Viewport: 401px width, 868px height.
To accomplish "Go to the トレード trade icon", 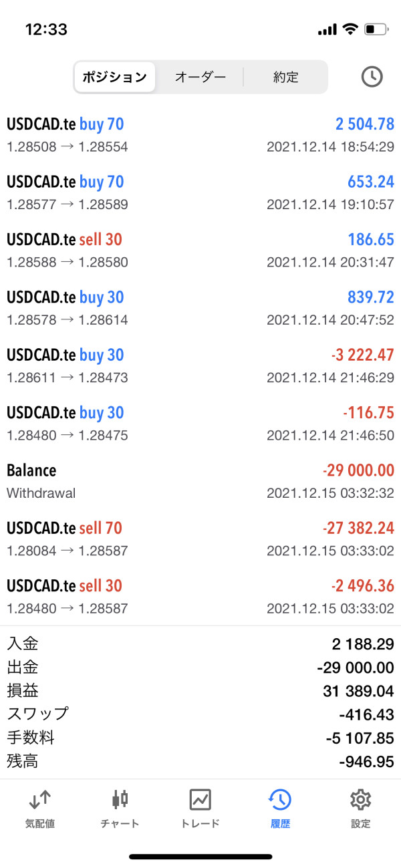I will [x=200, y=799].
